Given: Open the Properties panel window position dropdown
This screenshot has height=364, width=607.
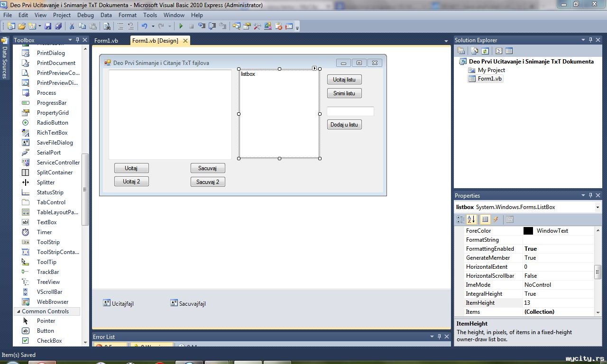Looking at the screenshot, I should [583, 195].
